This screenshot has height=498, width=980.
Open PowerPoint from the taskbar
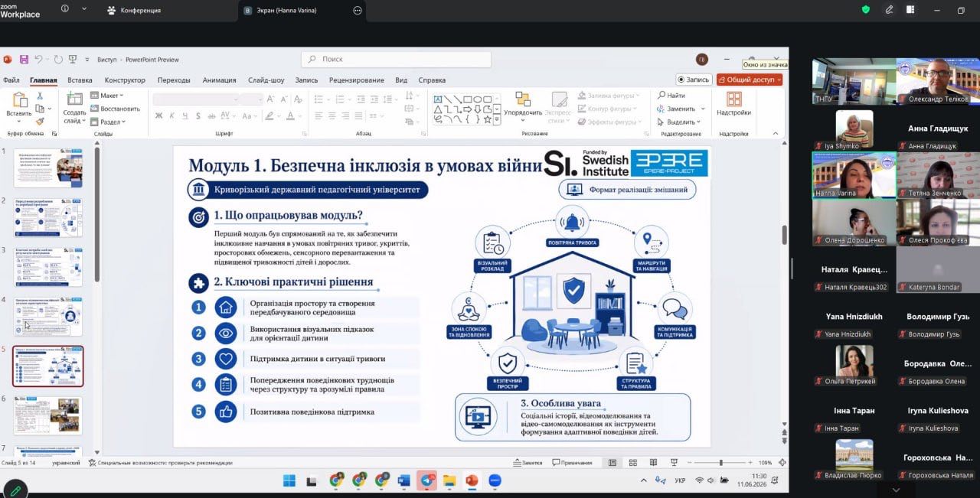point(472,480)
